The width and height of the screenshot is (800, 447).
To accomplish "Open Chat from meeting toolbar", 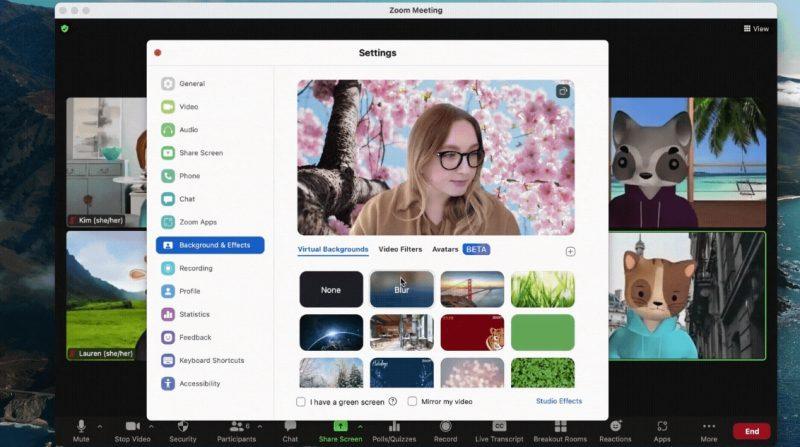I will (290, 431).
